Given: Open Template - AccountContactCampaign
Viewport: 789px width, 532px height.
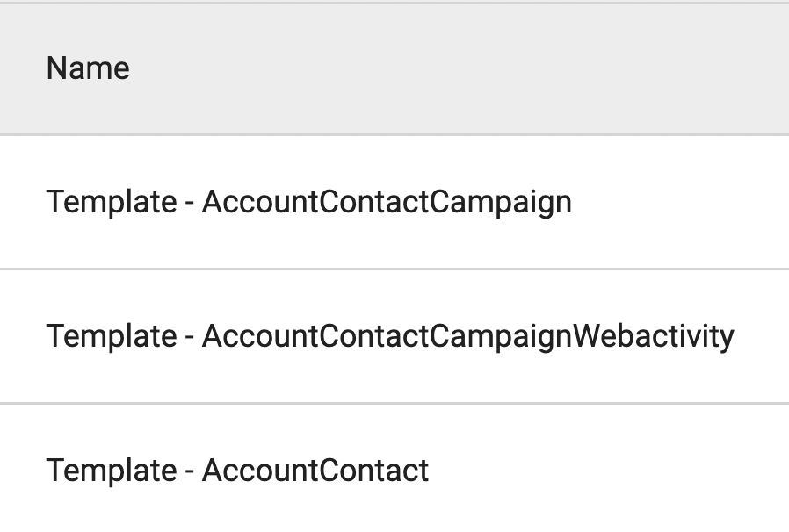Looking at the screenshot, I should pos(308,202).
